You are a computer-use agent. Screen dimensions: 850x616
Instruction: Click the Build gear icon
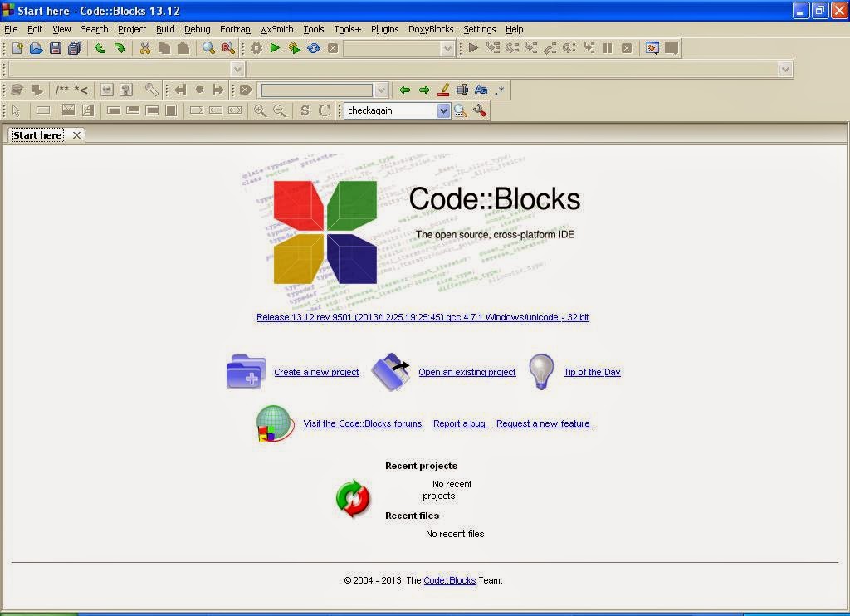click(256, 48)
